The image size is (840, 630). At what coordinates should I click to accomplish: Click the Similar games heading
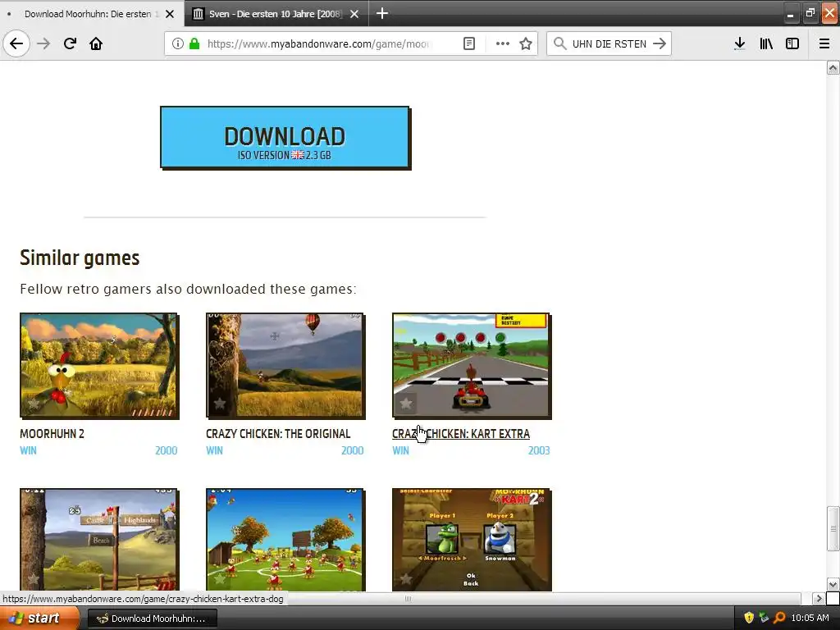tap(80, 258)
